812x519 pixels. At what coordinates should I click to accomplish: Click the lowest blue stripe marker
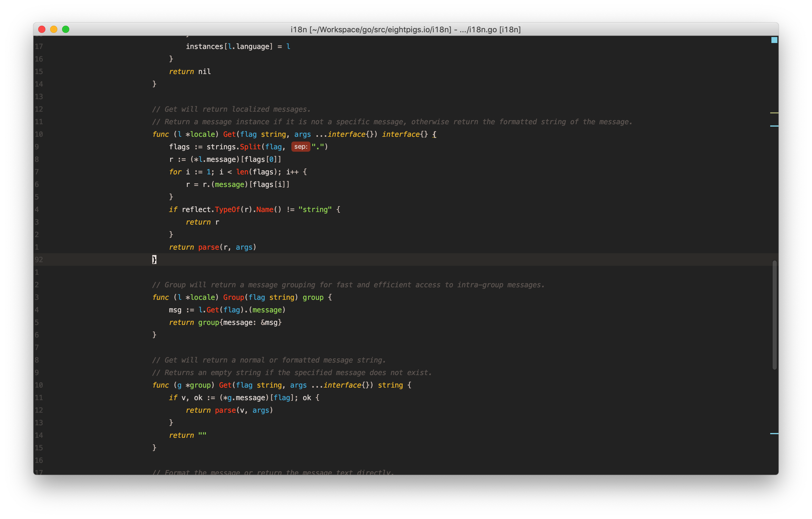(x=774, y=433)
